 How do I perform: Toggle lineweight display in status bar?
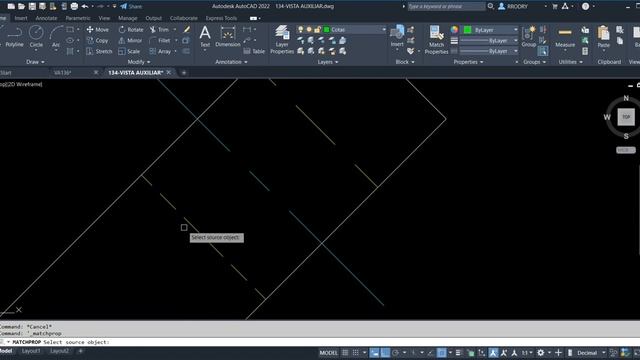click(458, 353)
